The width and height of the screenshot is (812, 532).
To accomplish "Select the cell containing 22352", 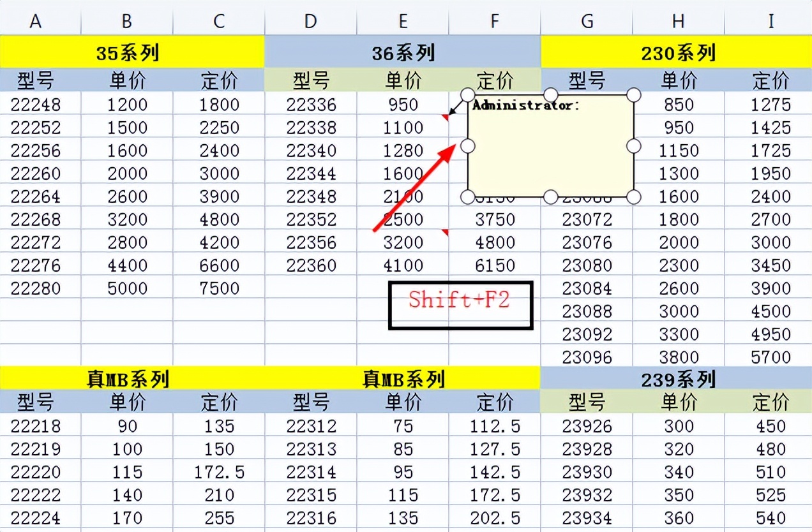I will click(x=311, y=219).
